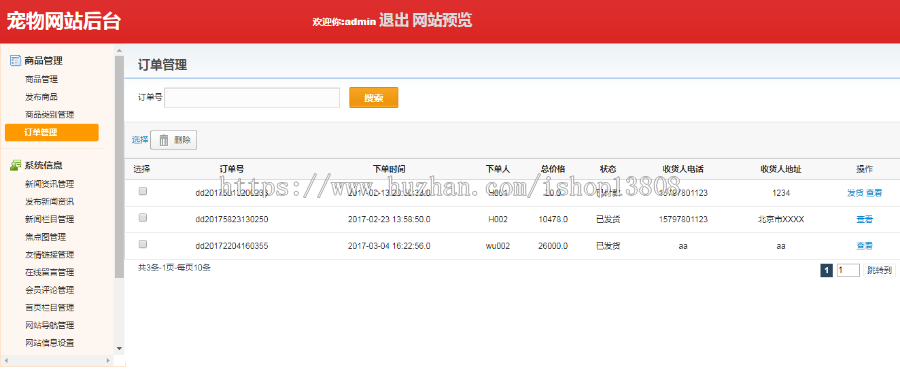Open 网站信息设置 in the sidebar
Image resolution: width=900 pixels, height=369 pixels.
(x=49, y=343)
